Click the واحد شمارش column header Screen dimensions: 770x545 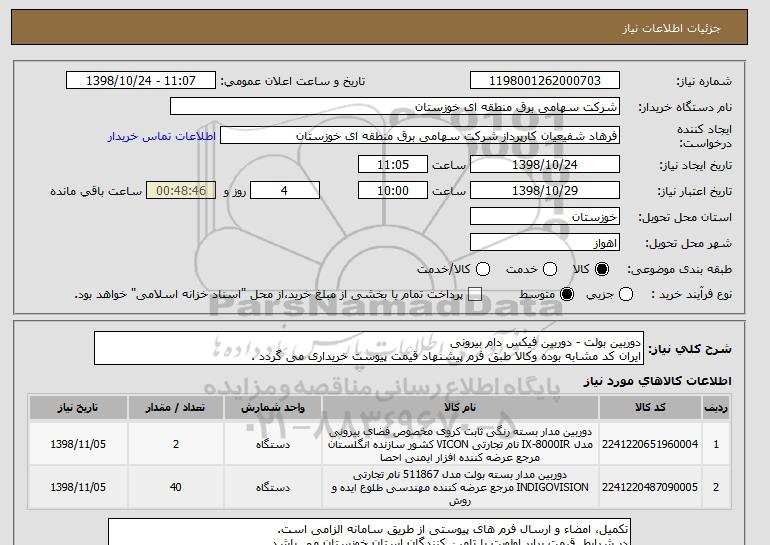(273, 408)
